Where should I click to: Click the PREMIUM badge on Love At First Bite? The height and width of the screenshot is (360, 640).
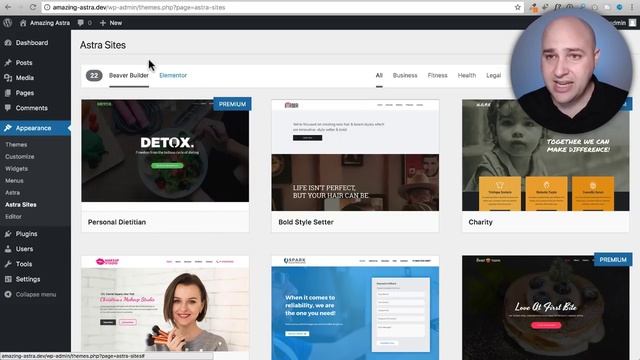click(x=613, y=260)
